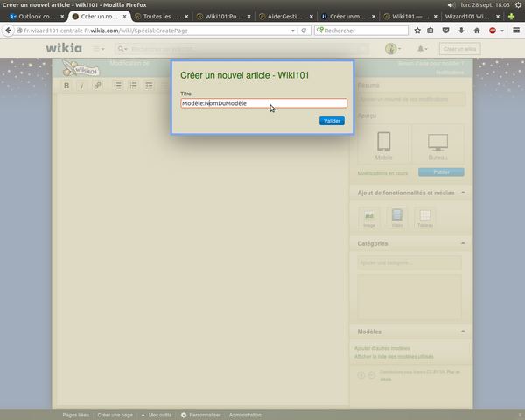
Task: Click the date and time indicator
Action: [x=485, y=5]
